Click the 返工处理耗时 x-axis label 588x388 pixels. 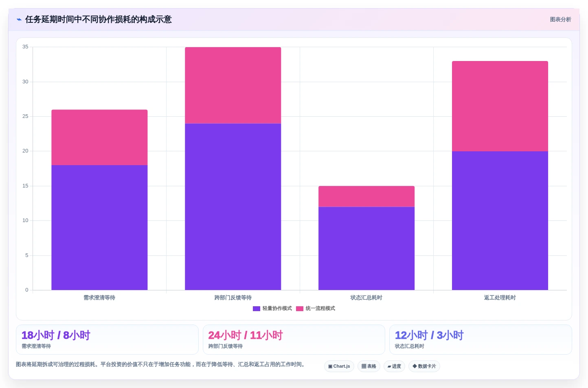(x=500, y=298)
